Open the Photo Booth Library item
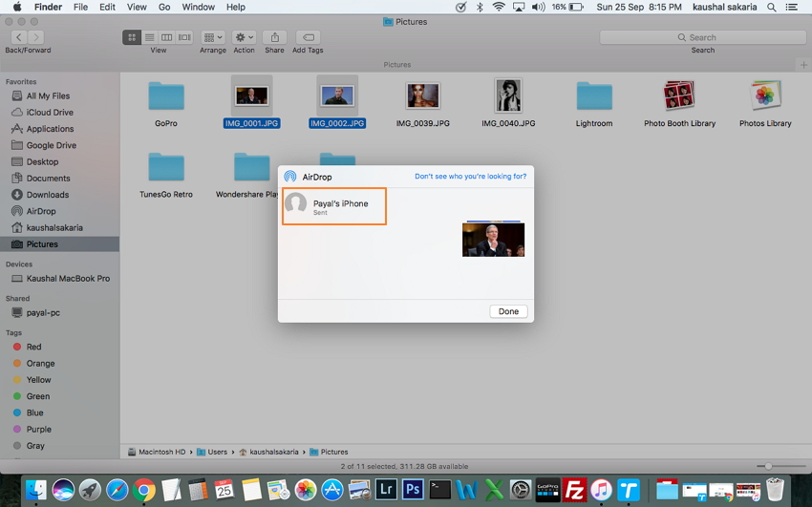The image size is (812, 507). coord(679,96)
